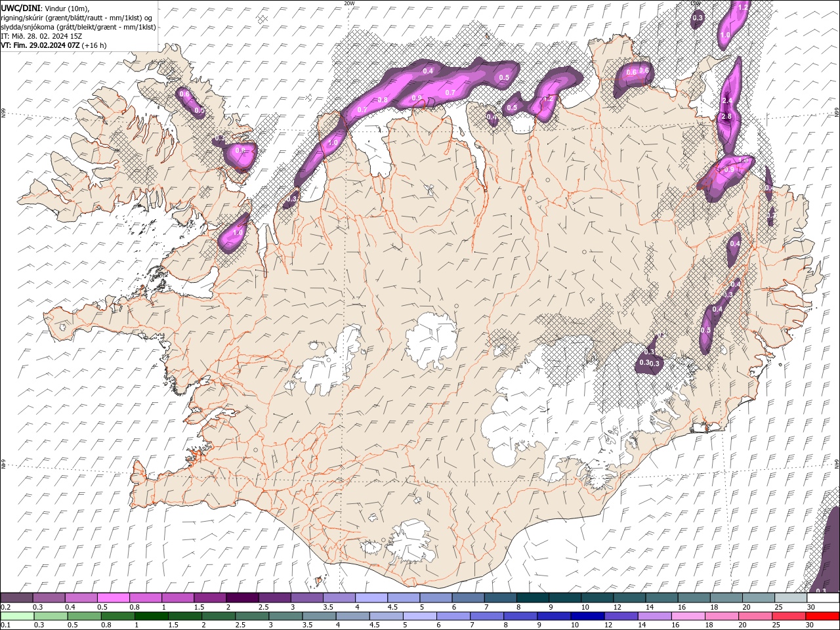Click the "25" label on the rain scale
Viewport: 840px width, 630px height.
pos(778,625)
